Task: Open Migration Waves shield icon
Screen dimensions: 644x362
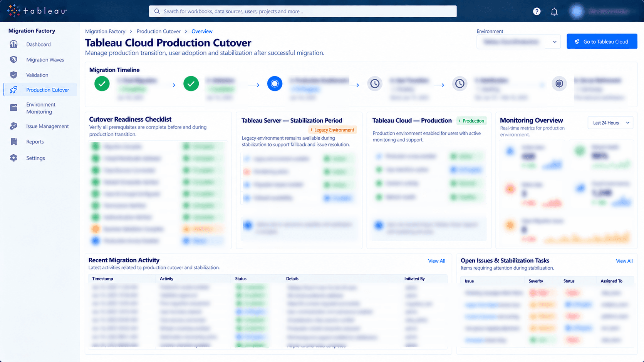Action: [13, 60]
